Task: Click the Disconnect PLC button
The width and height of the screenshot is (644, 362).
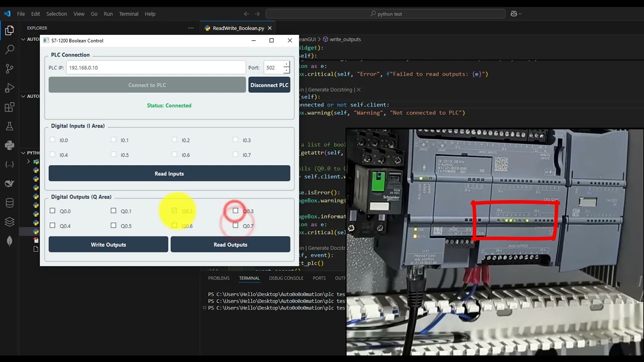Action: (269, 85)
